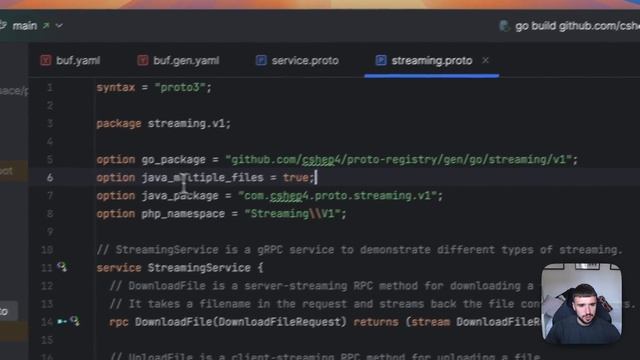Click the gutter implementation icon on line 11
The width and height of the screenshot is (640, 360).
tap(62, 267)
